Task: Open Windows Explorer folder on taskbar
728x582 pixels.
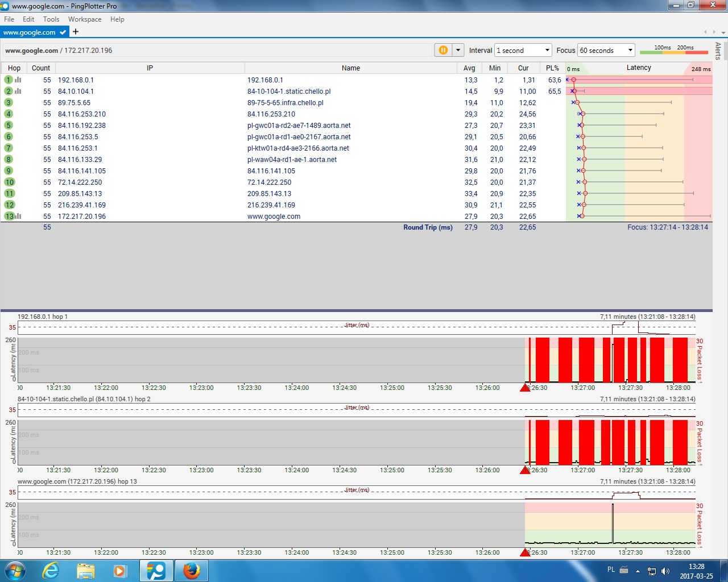Action: [85, 571]
